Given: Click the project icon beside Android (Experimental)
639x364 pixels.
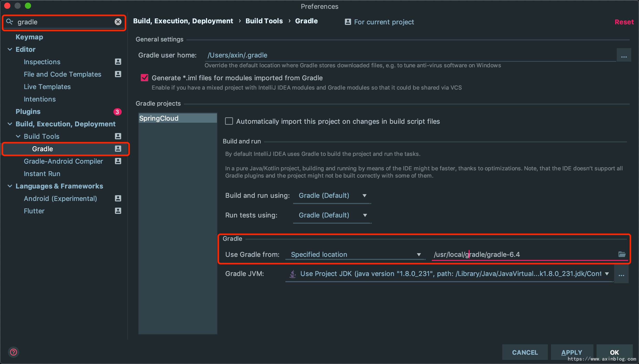Looking at the screenshot, I should [x=118, y=198].
